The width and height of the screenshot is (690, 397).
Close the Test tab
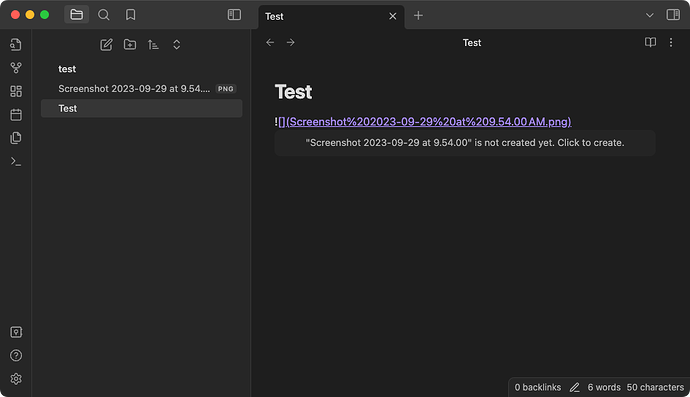pos(393,16)
